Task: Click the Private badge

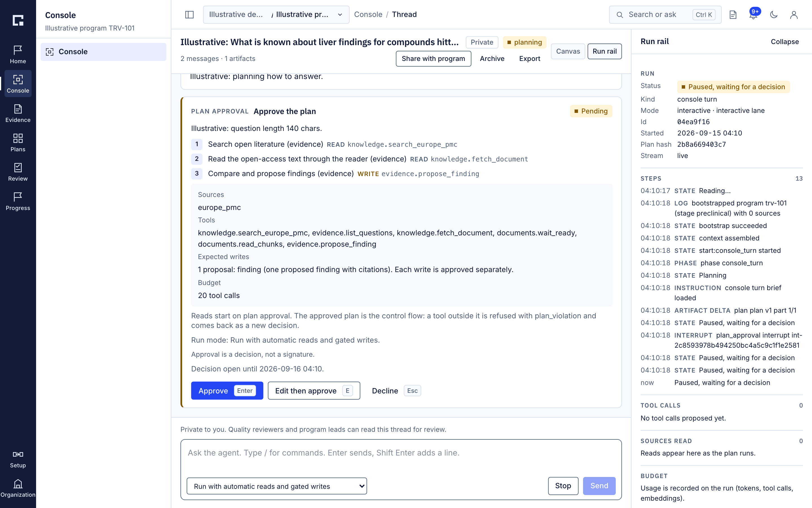Action: [482, 42]
